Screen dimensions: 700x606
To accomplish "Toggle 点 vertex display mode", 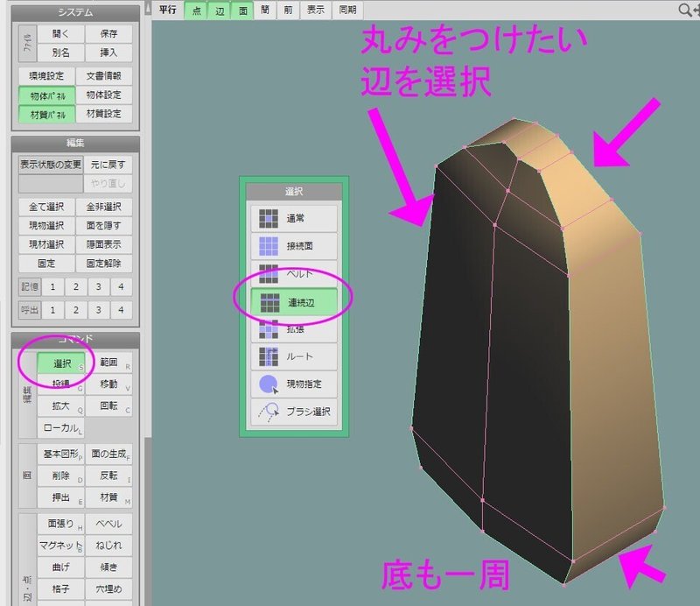I will [196, 11].
